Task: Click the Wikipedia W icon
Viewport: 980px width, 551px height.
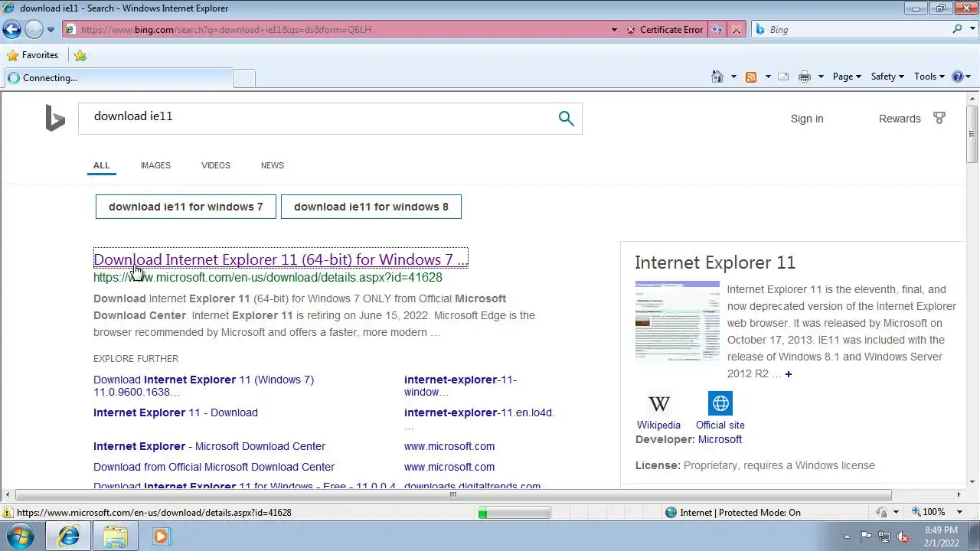Action: point(658,403)
